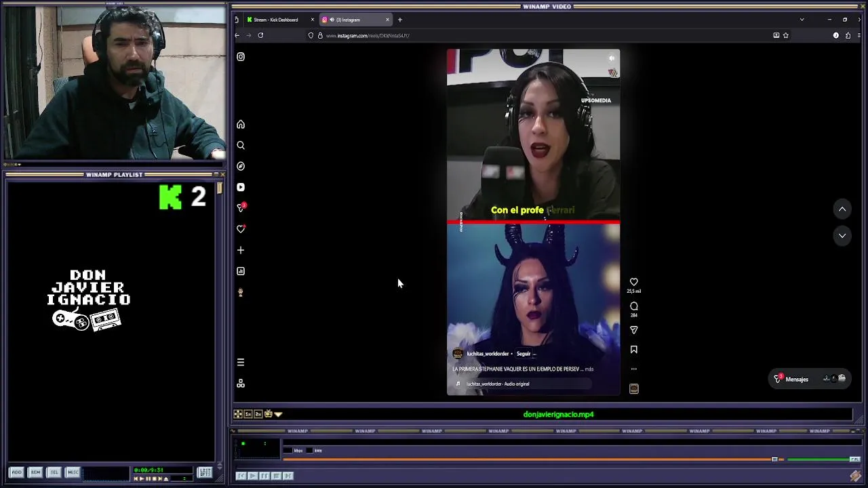Open the Reels icon in the sidebar

point(241,187)
